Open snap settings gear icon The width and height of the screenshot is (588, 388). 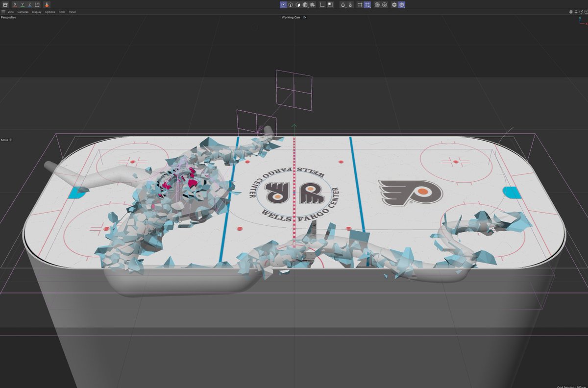tap(350, 5)
